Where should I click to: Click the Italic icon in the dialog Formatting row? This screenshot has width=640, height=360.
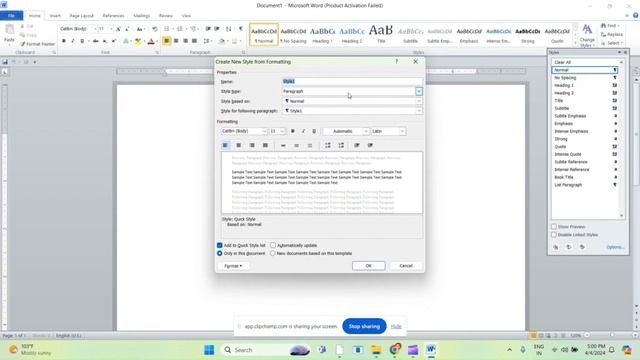[x=303, y=131]
